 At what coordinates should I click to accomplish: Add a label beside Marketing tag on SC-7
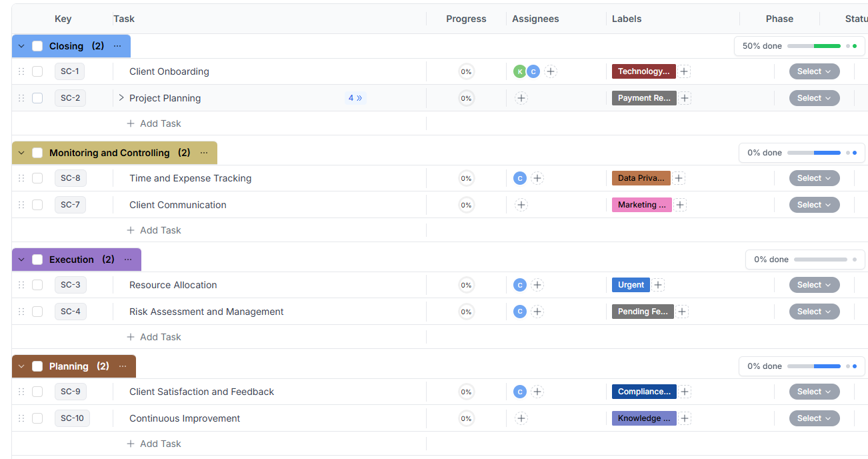(680, 205)
